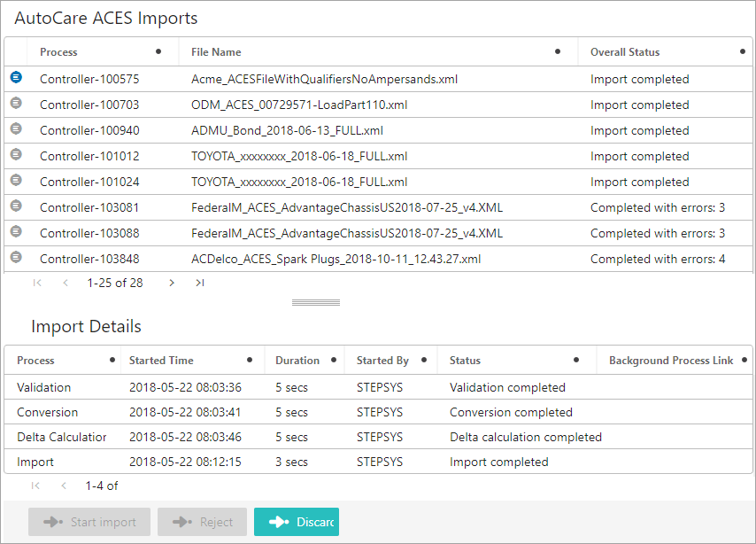Select the icon beside Controller-103848

tap(16, 257)
